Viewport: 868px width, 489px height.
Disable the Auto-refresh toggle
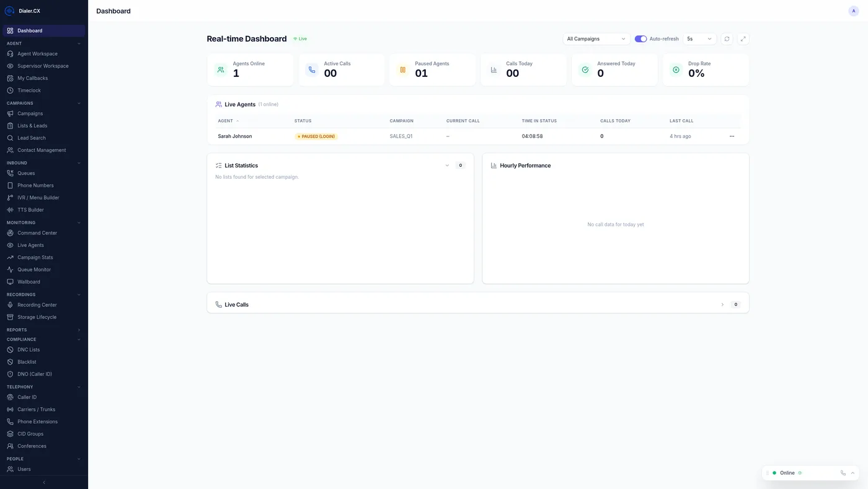click(640, 38)
